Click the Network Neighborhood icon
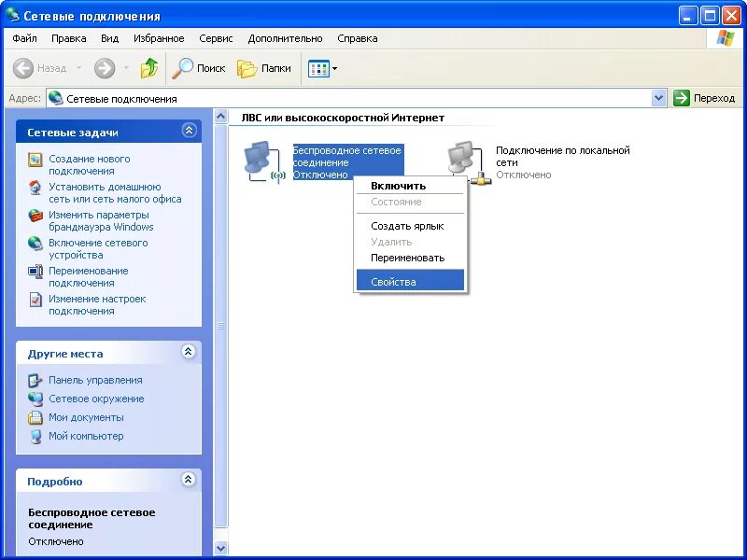This screenshot has width=747, height=560. coord(35,399)
